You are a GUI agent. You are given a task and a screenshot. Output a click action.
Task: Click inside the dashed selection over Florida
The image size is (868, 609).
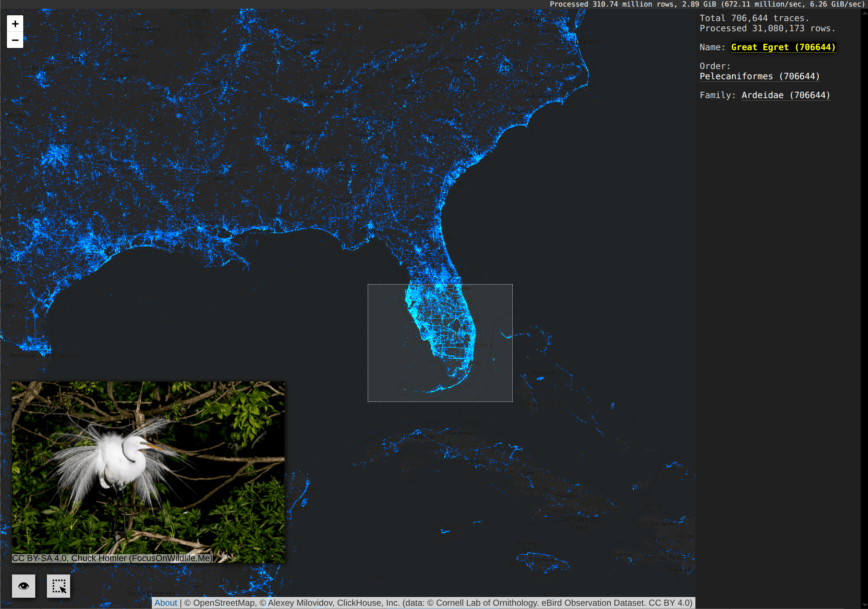click(393, 363)
